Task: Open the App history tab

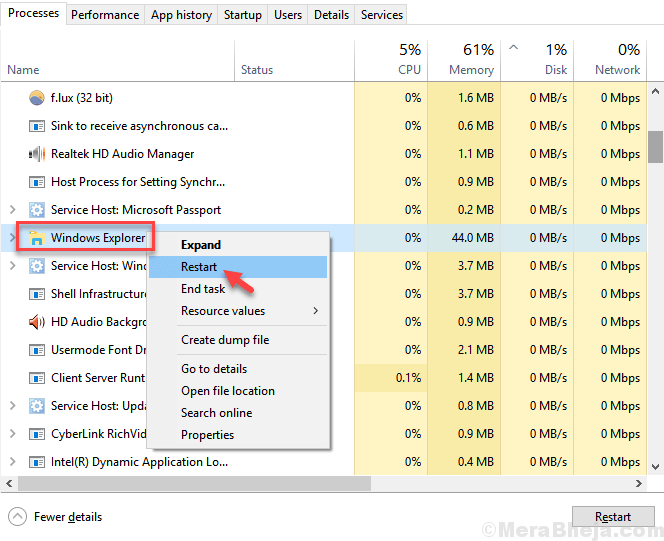Action: tap(181, 15)
